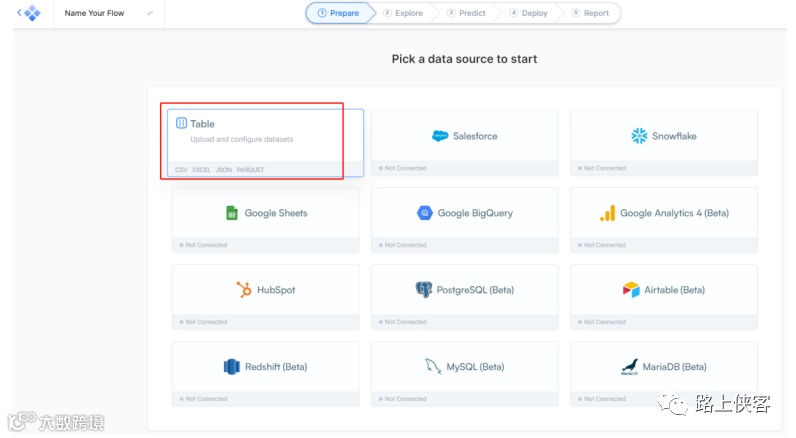Click the Snowflake logo icon

coord(639,136)
